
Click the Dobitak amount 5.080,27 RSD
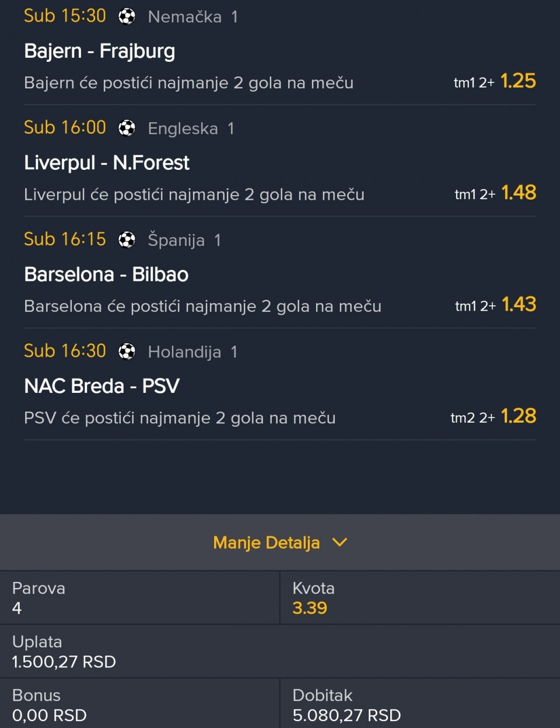pos(346,715)
